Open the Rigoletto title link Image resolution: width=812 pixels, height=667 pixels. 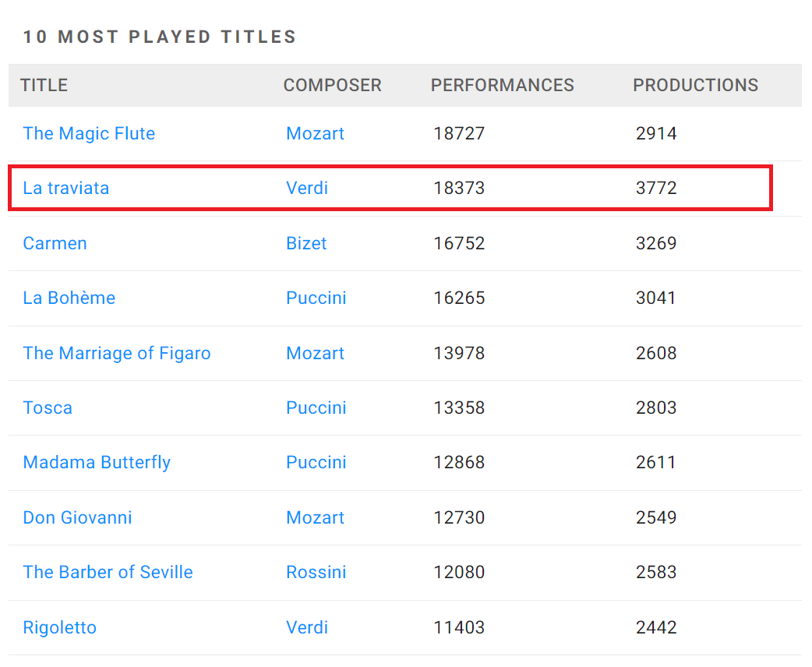click(60, 627)
